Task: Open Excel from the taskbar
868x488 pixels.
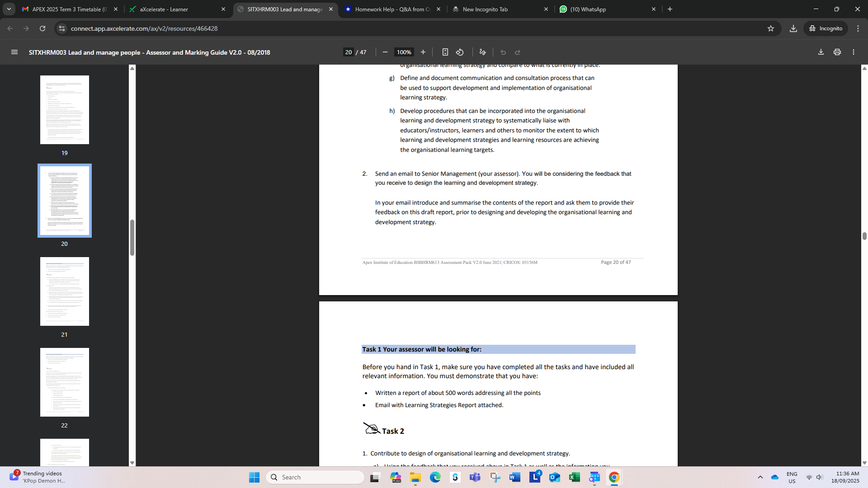Action: tap(575, 477)
